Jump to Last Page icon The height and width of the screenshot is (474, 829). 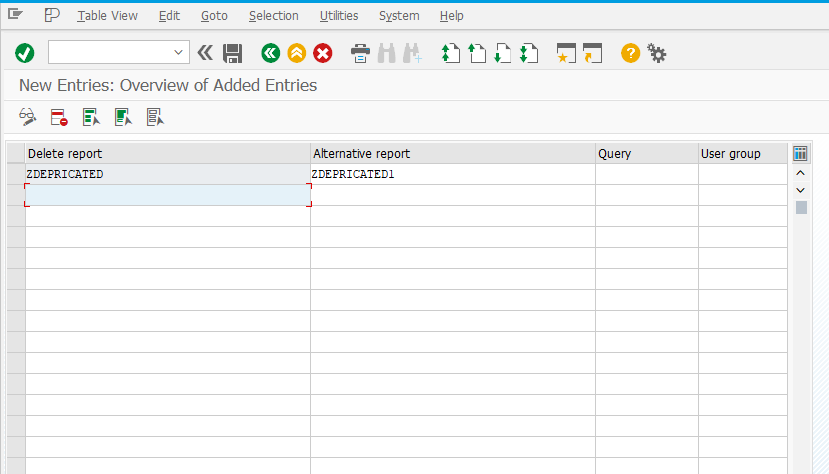tap(529, 53)
